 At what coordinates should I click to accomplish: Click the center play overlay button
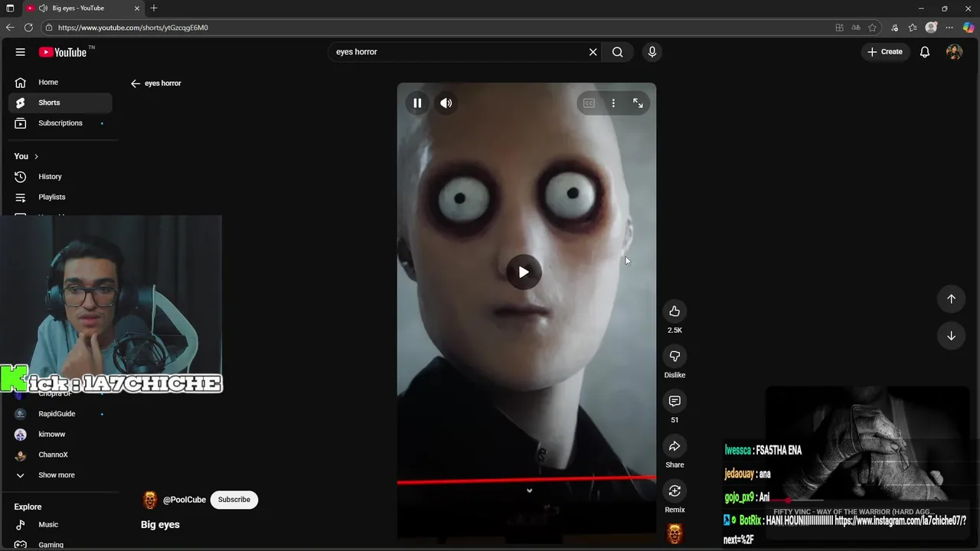[x=524, y=272]
